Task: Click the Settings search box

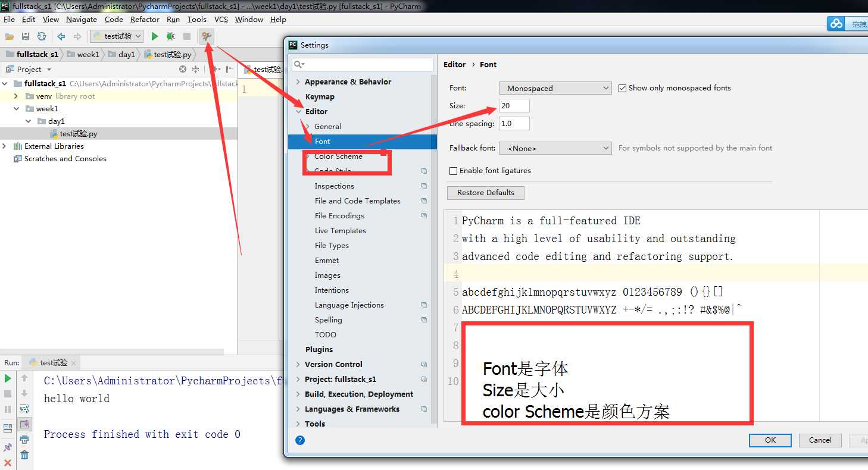Action: 363,64
